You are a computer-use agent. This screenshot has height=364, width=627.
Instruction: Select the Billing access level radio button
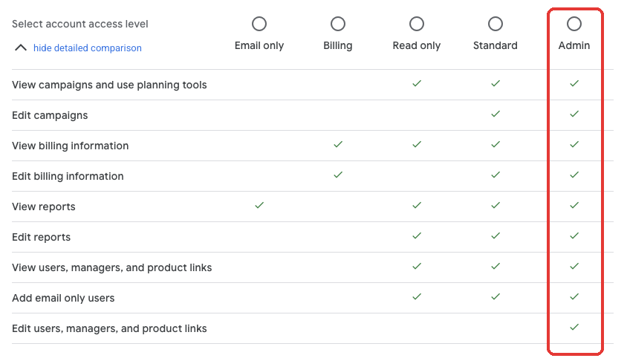pyautogui.click(x=338, y=24)
